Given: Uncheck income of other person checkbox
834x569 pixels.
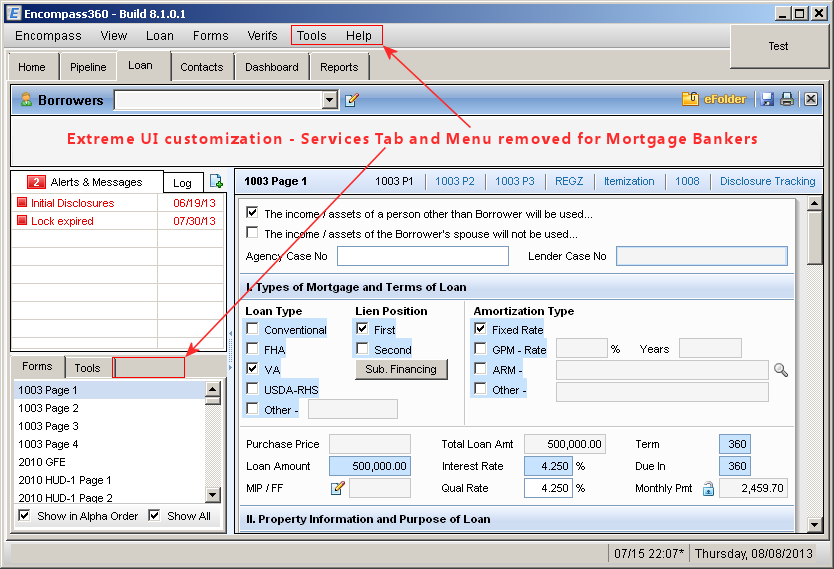Looking at the screenshot, I should pos(252,213).
